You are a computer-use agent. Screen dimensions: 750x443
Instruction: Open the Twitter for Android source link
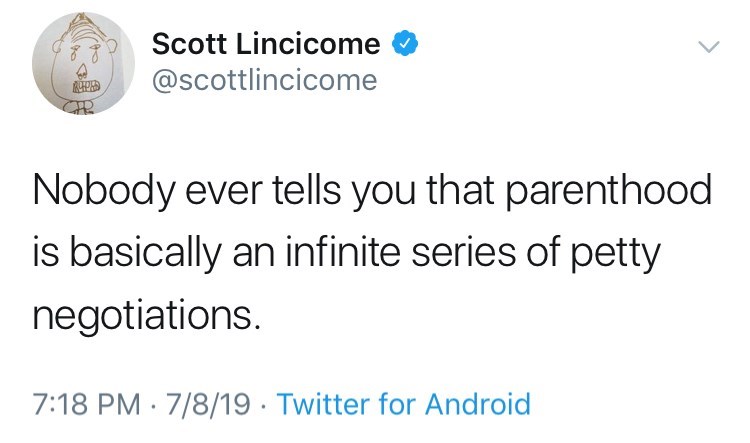point(402,405)
